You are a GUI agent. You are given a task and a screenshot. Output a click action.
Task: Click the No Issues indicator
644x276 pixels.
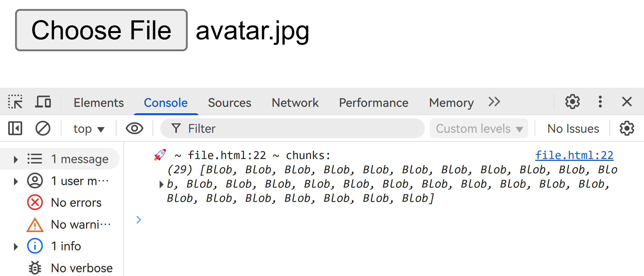pyautogui.click(x=573, y=129)
